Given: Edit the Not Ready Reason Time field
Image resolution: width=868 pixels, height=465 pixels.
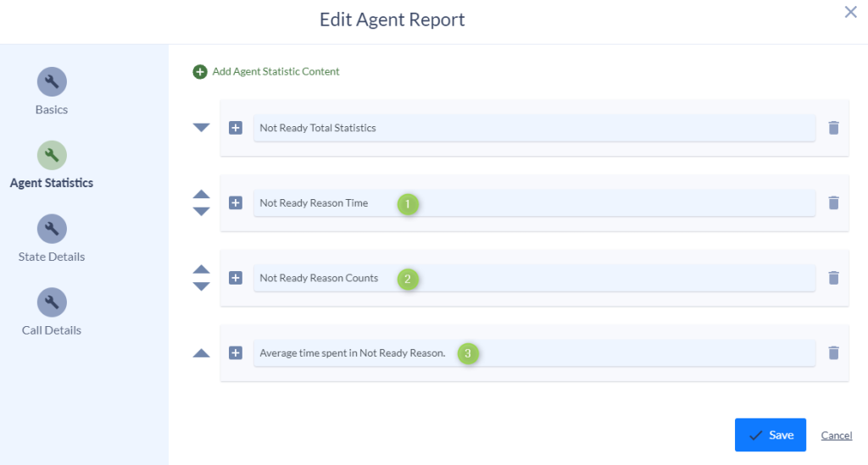Looking at the screenshot, I should click(x=534, y=203).
